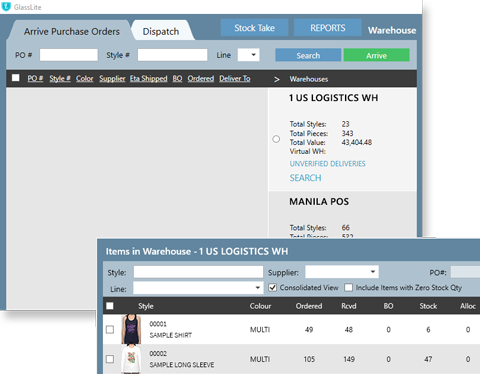Switch to Arrive Purchase Orders tab

[72, 31]
